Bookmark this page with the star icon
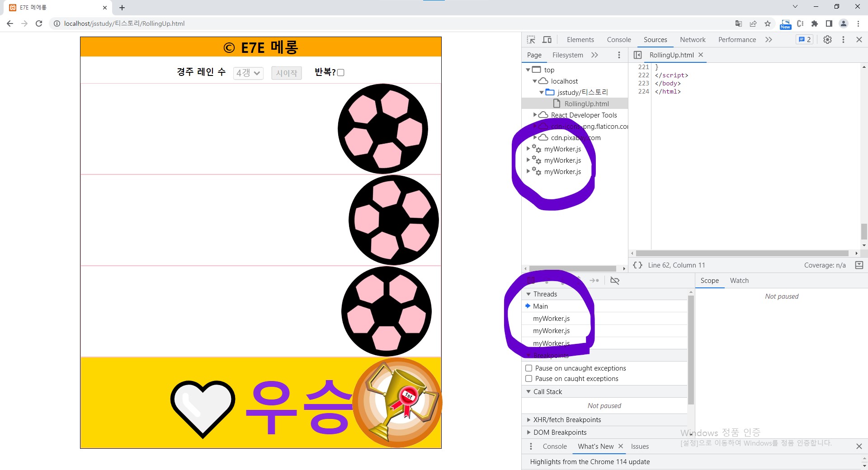Image resolution: width=868 pixels, height=470 pixels. pyautogui.click(x=768, y=23)
